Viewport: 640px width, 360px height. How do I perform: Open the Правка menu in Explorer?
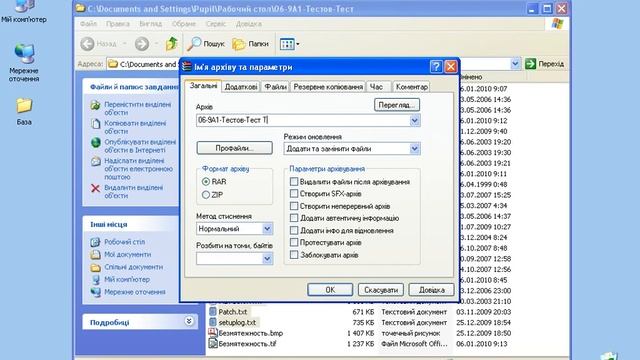(118, 24)
